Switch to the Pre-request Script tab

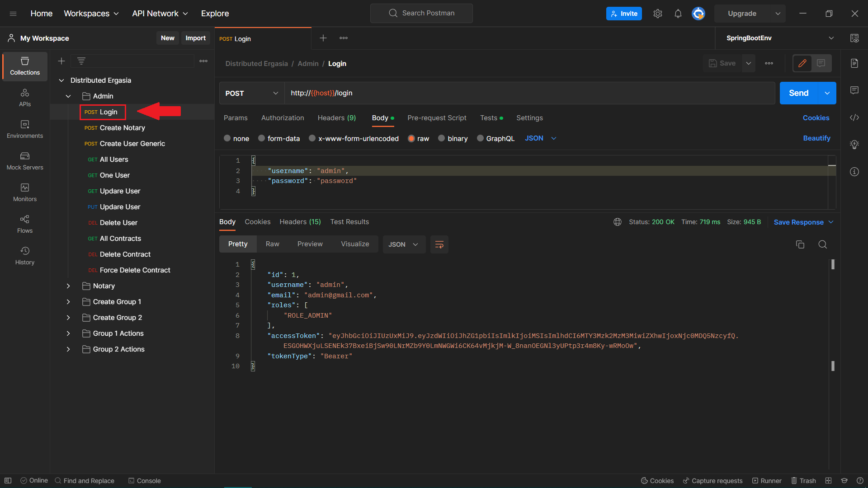tap(437, 118)
